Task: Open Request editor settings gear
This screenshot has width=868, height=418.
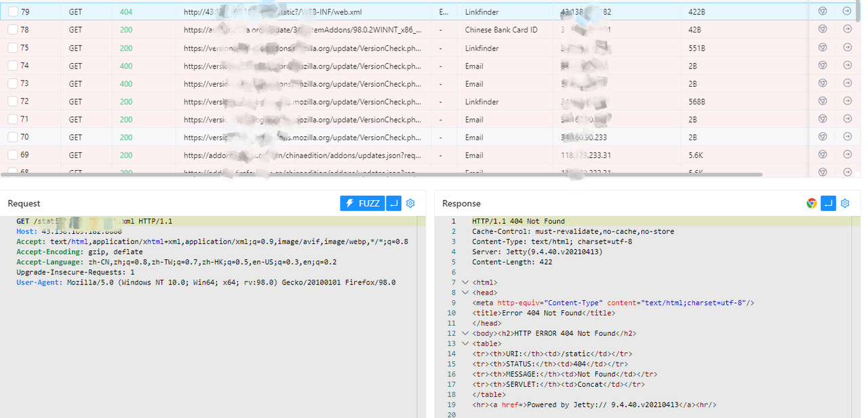Action: [x=410, y=203]
